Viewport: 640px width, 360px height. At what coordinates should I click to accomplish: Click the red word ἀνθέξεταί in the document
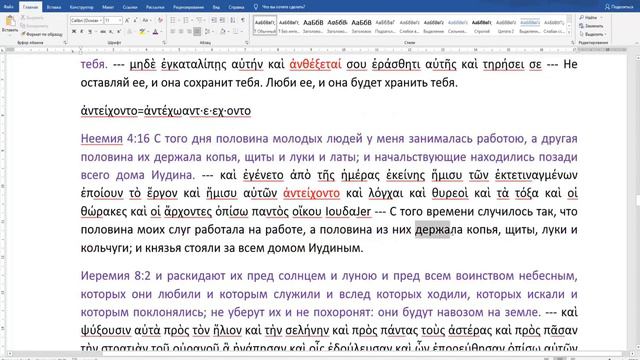coord(315,64)
